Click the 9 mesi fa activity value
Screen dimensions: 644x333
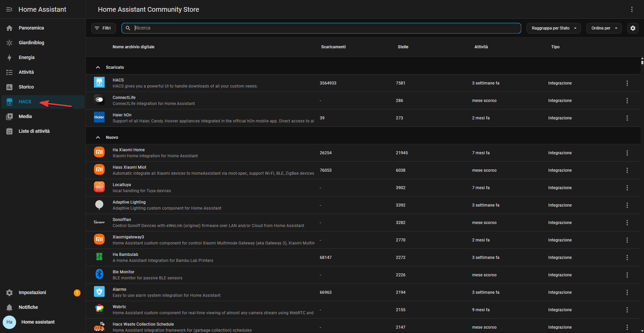point(481,310)
